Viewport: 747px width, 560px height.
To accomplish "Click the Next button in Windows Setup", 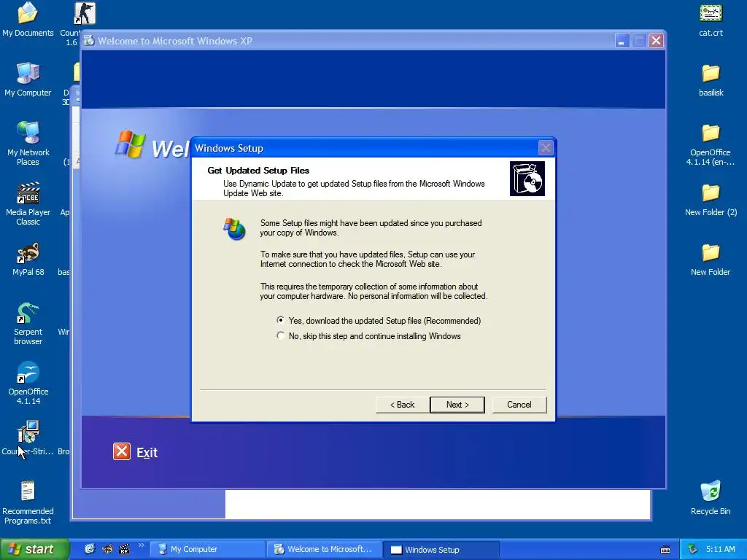I will pyautogui.click(x=457, y=405).
